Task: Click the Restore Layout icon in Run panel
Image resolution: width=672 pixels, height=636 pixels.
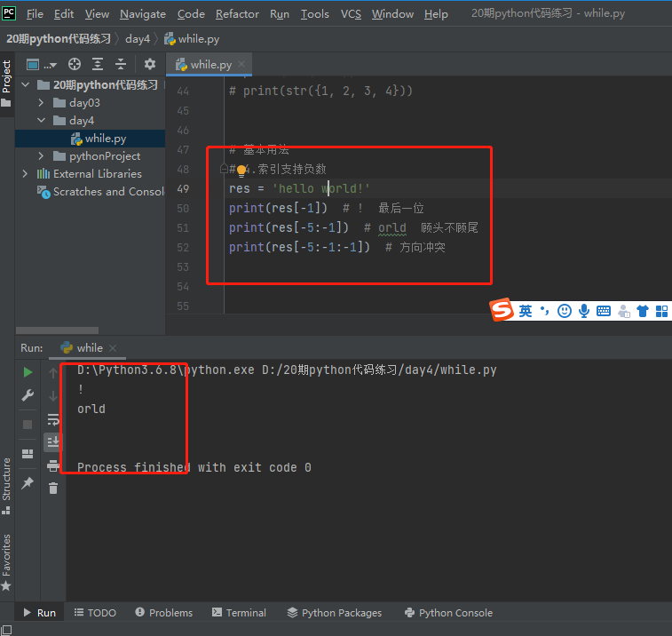Action: click(x=28, y=454)
